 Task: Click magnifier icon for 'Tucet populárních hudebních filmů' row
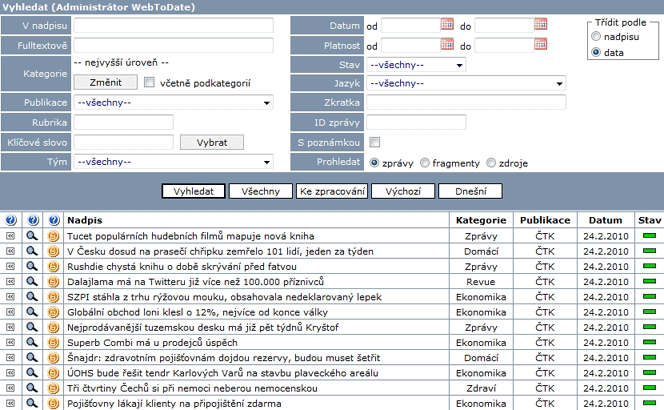[x=32, y=236]
